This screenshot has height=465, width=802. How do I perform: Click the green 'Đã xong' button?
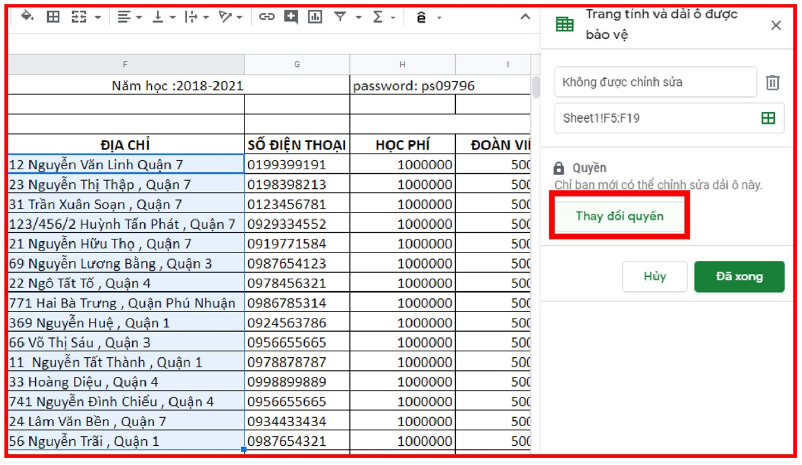click(739, 277)
